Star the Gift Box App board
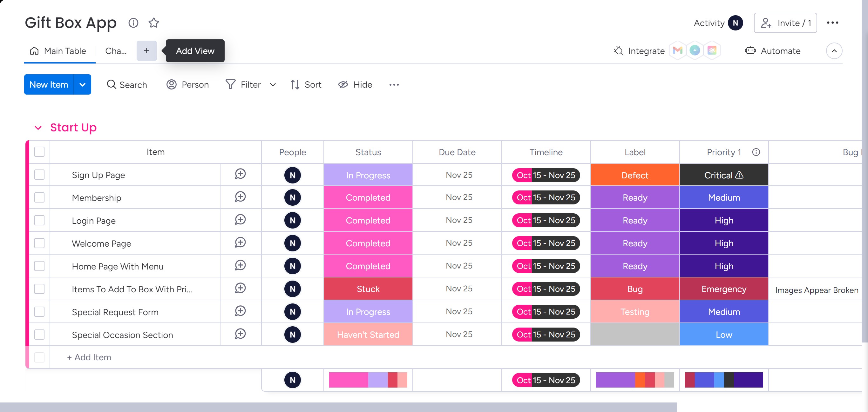The image size is (868, 412). tap(154, 23)
